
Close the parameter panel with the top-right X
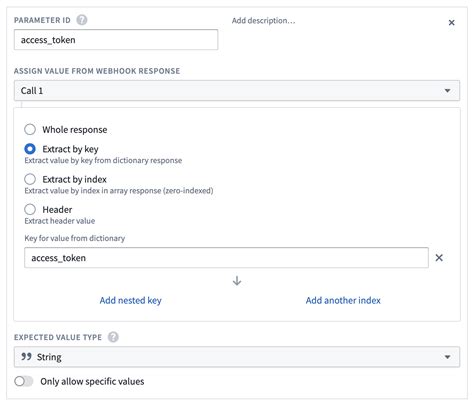click(451, 22)
